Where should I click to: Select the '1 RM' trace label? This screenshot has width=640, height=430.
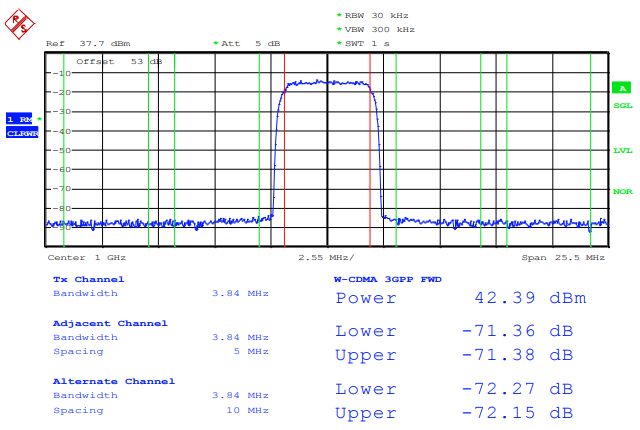[x=21, y=119]
